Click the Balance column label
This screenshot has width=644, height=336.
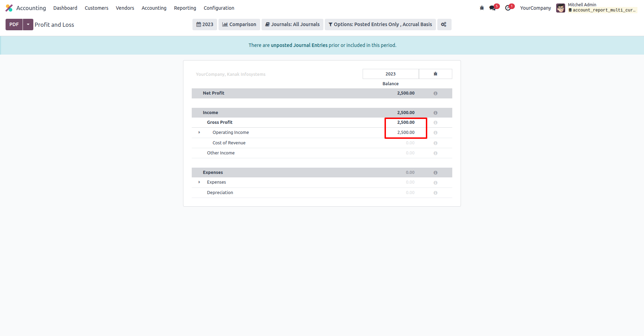[390, 84]
